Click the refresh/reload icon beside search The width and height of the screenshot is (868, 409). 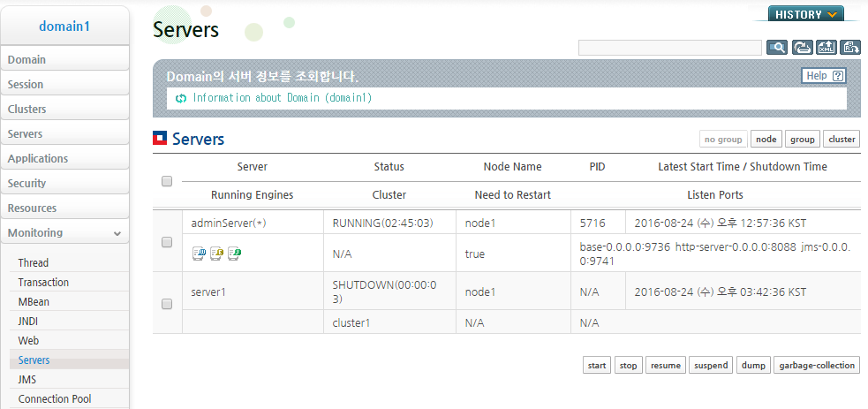pos(802,48)
